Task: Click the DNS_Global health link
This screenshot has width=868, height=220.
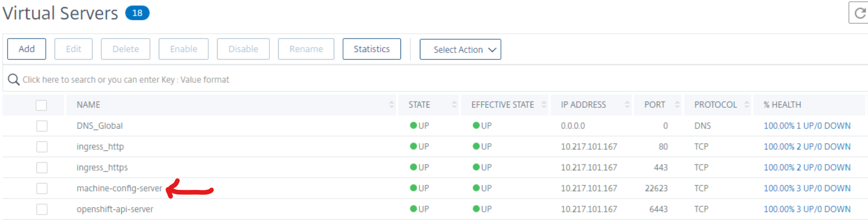Action: pyautogui.click(x=807, y=126)
